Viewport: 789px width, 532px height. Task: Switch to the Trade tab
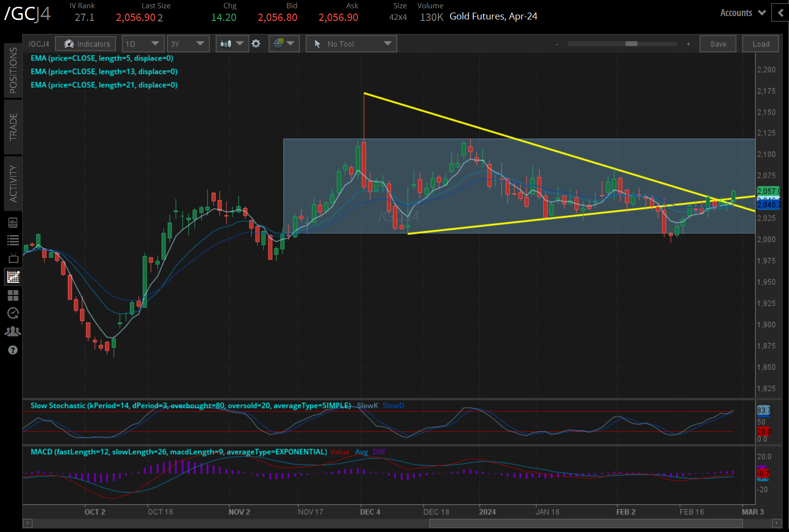tap(13, 127)
